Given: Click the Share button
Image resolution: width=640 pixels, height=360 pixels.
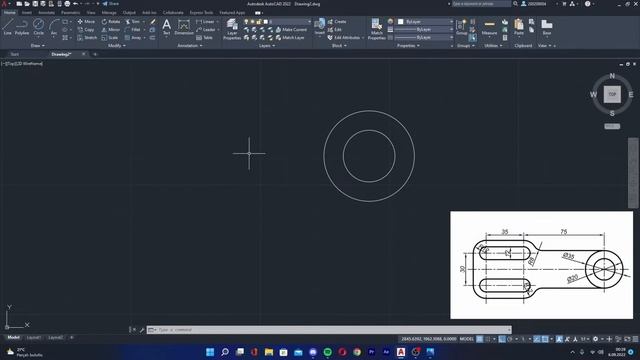Looking at the screenshot, I should click(x=110, y=4).
